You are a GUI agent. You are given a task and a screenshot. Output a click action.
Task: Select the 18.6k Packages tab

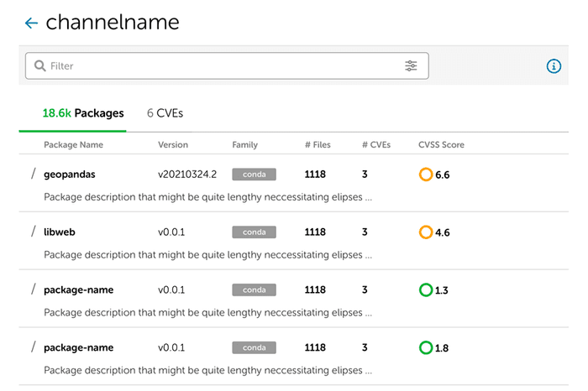tap(83, 113)
